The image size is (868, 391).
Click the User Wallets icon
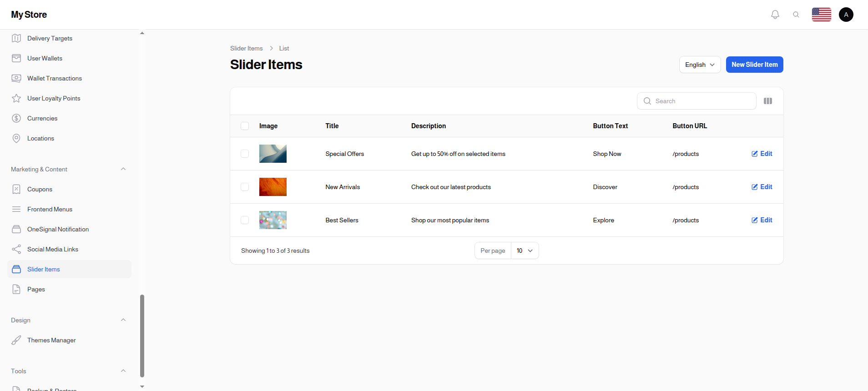(16, 58)
